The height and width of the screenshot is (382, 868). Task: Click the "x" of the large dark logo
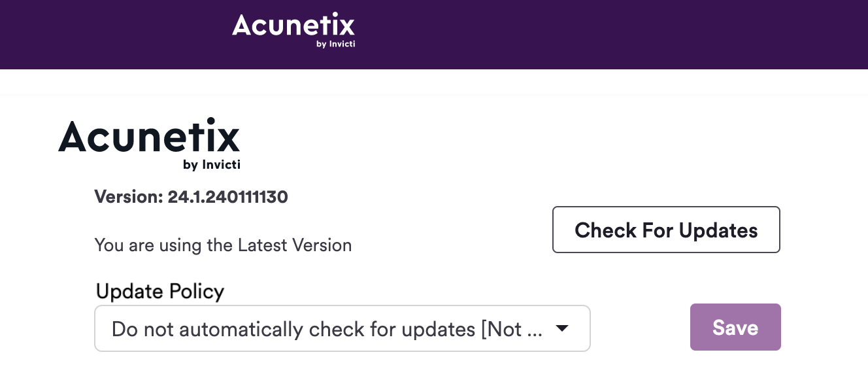tap(225, 138)
